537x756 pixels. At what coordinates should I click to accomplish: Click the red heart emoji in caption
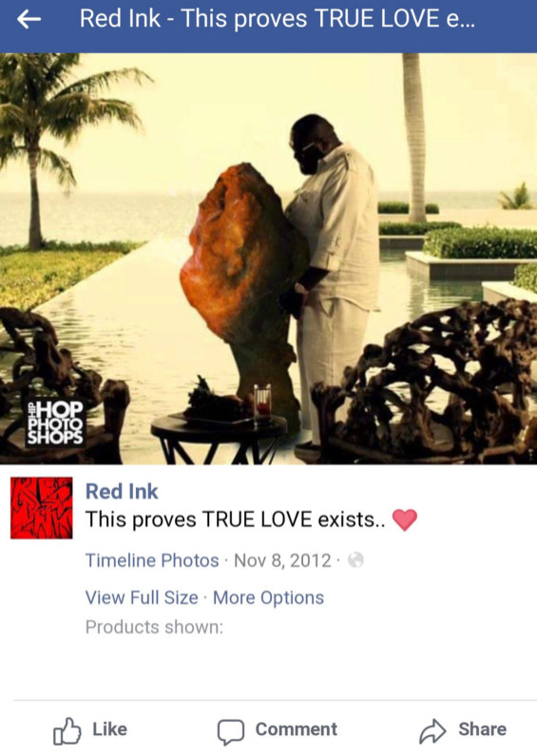404,520
